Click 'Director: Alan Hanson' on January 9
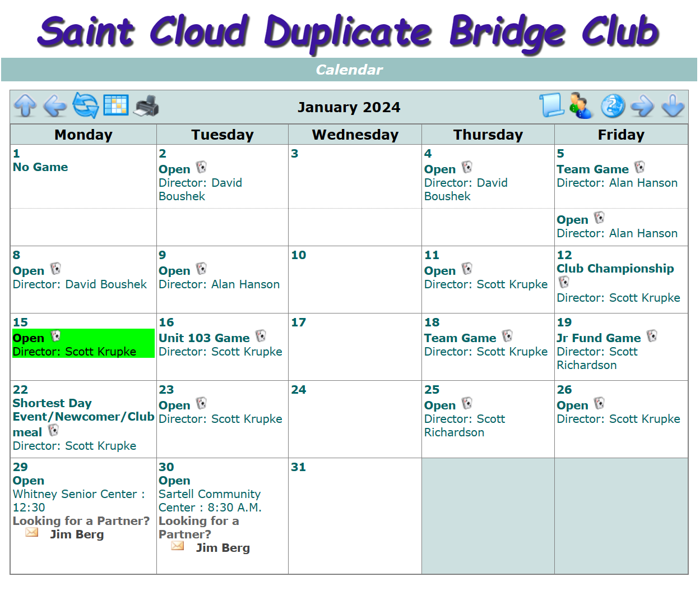 [219, 284]
